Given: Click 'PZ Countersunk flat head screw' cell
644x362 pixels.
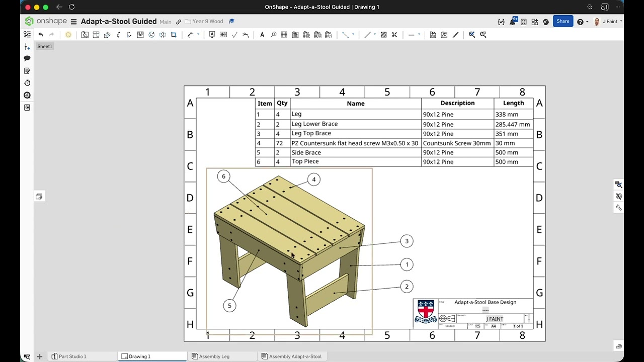Looking at the screenshot, I should (x=355, y=143).
